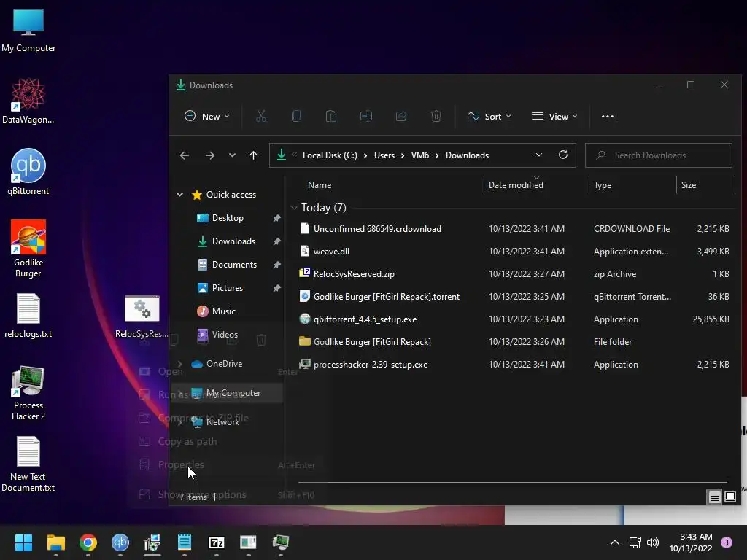Image resolution: width=747 pixels, height=560 pixels.
Task: Click the Cut scissors icon in toolbar
Action: 261,116
